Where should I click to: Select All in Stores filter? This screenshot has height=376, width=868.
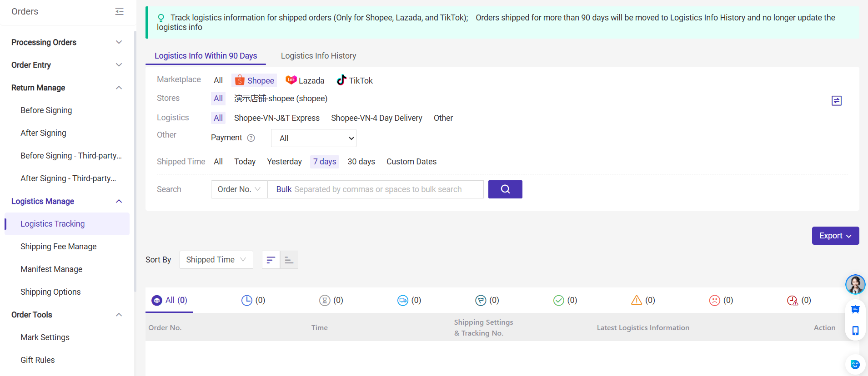(x=218, y=99)
